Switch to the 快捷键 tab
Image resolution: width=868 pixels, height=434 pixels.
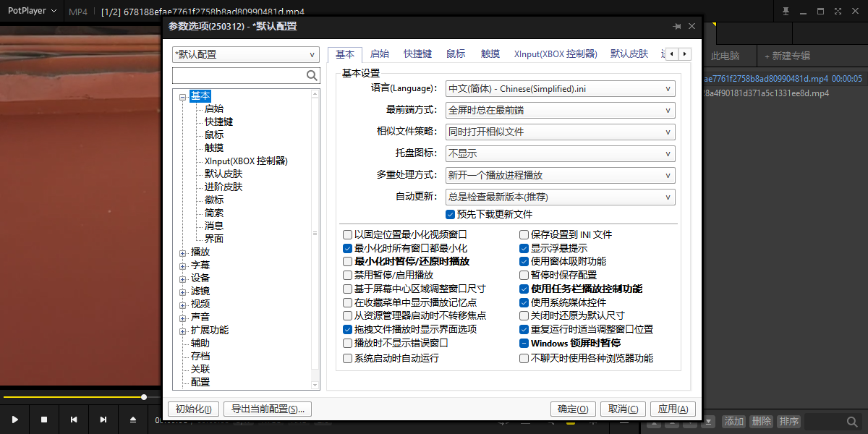pyautogui.click(x=417, y=54)
